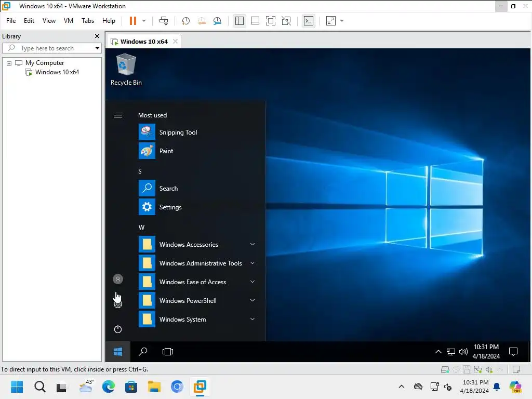Click the guest Windows Start button
Screen dimensions: 532x399
(118, 352)
